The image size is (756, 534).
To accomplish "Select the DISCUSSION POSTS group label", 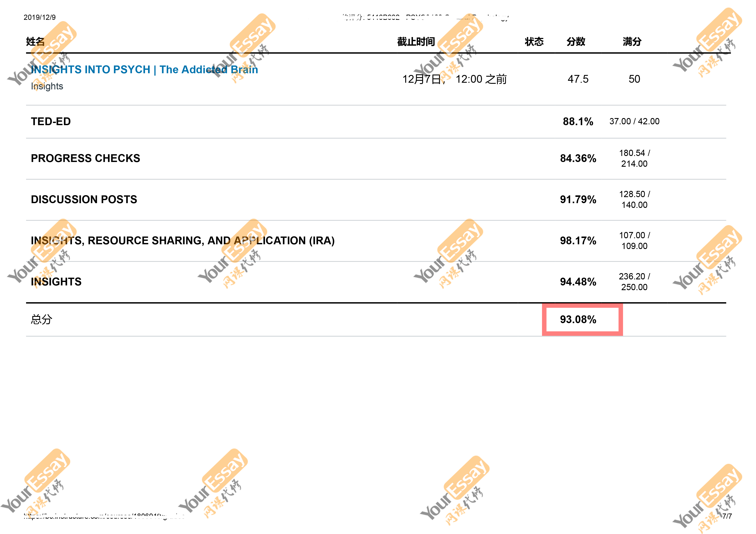I will click(84, 199).
